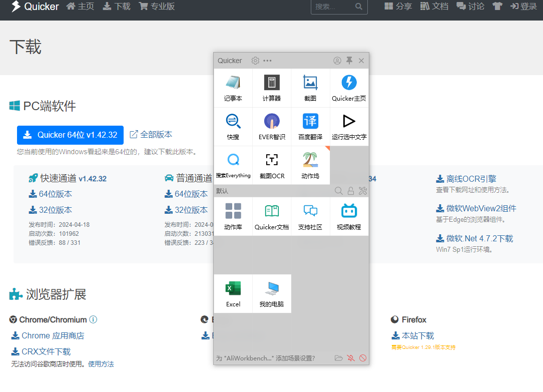
Task: Visit the 支持社区 community action
Action: 310,216
